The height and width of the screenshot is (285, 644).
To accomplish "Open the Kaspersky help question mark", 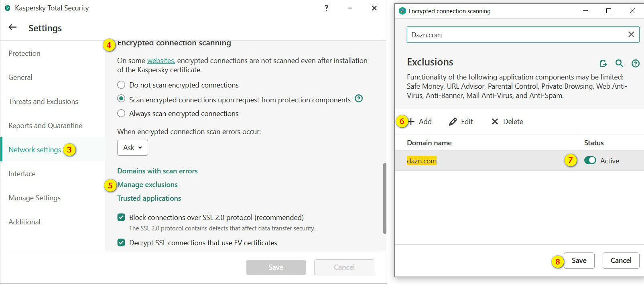I will [326, 8].
